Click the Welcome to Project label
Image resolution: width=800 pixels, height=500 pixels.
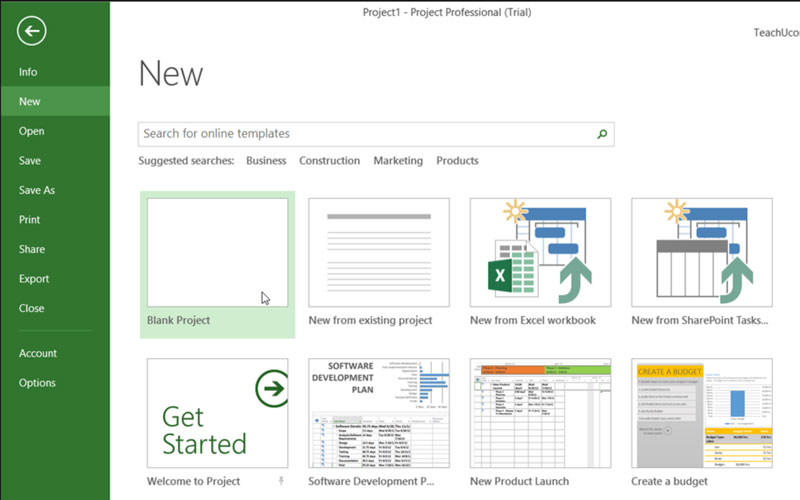193,481
